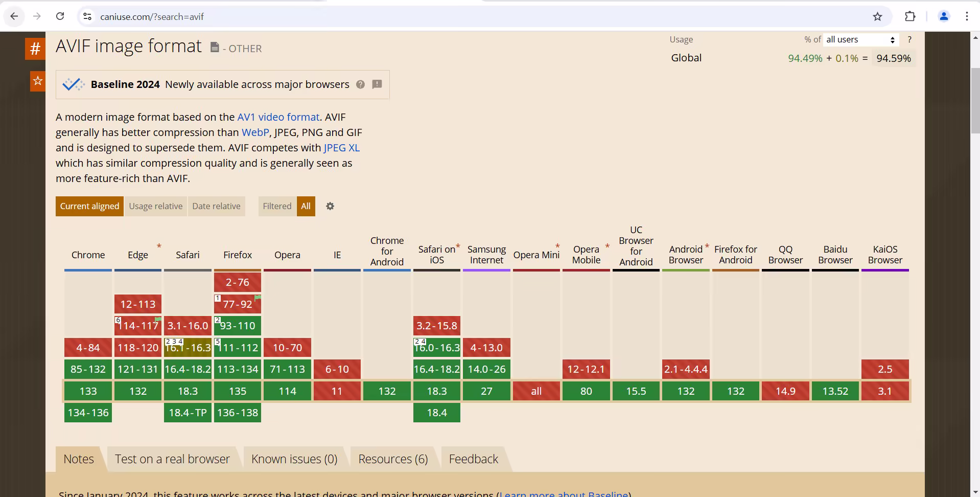Open the all users usage dropdown
Viewport: 980px width, 497px height.
point(860,40)
